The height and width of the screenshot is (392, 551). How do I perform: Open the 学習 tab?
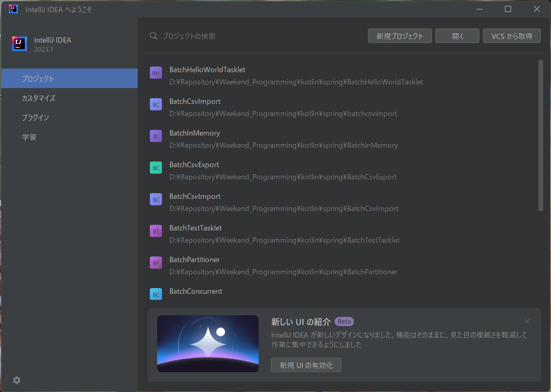(69, 137)
